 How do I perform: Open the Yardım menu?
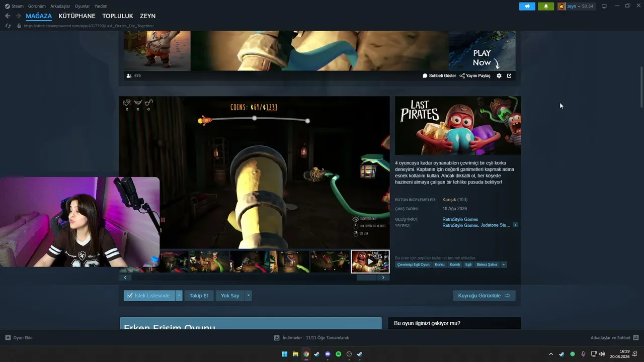[x=101, y=6]
